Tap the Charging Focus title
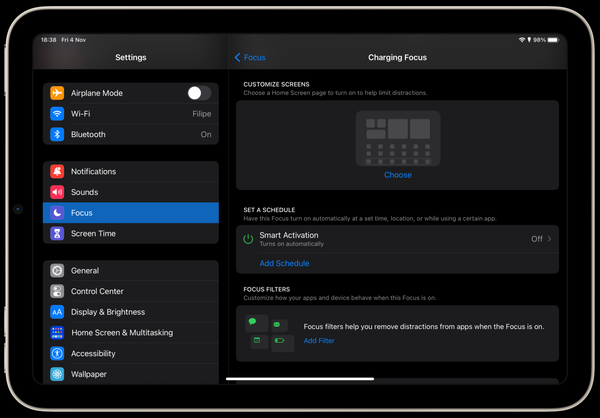600x418 pixels. point(397,57)
